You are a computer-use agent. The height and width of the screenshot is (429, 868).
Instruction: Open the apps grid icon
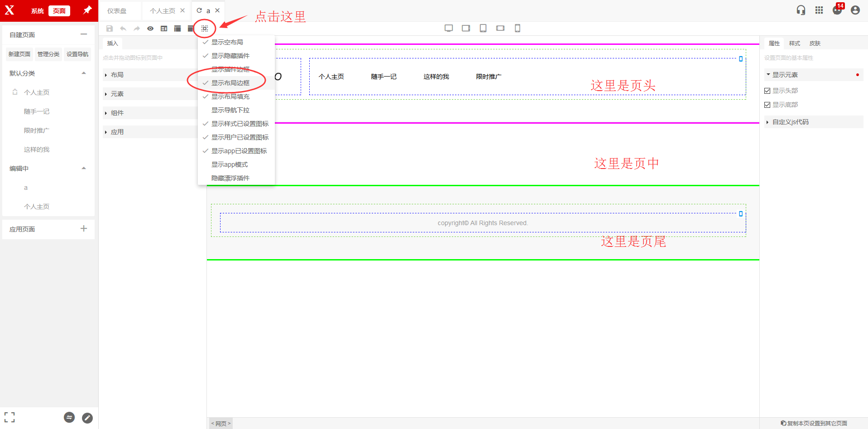(x=819, y=10)
